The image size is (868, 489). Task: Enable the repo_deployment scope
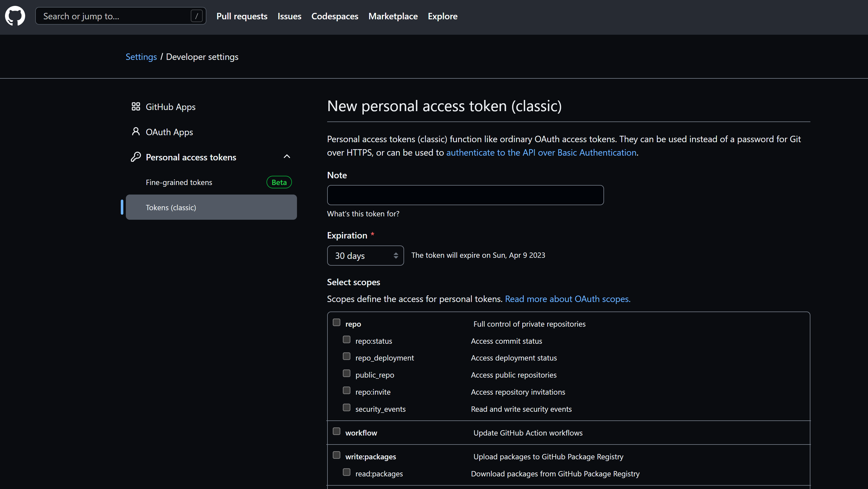click(346, 357)
